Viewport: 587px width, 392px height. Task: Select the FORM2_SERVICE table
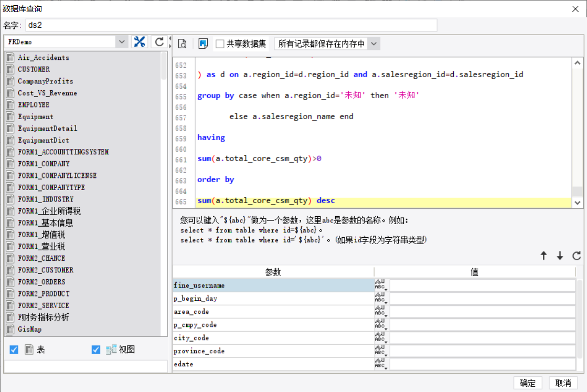pos(44,305)
